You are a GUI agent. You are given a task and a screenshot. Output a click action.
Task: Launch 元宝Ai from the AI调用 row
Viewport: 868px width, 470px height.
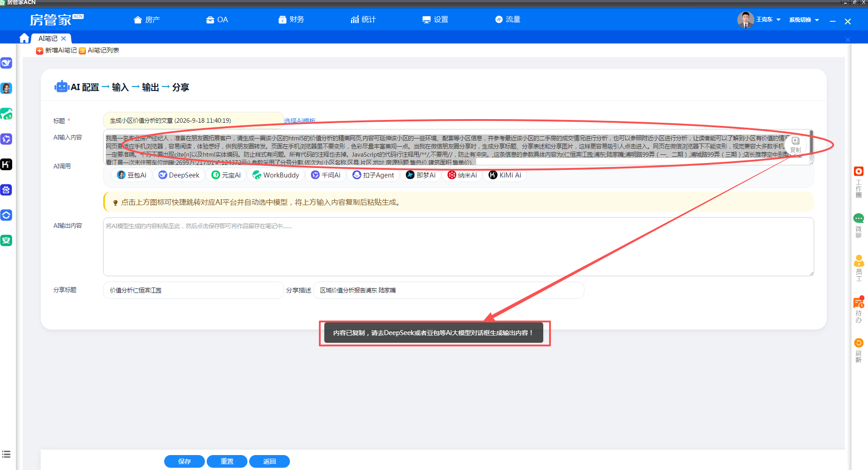coord(226,175)
